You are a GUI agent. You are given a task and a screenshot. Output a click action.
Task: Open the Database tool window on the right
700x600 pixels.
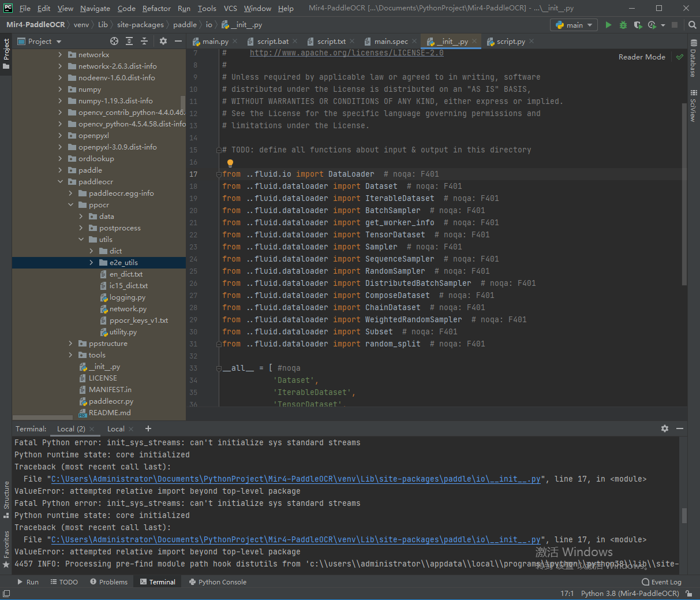[694, 61]
